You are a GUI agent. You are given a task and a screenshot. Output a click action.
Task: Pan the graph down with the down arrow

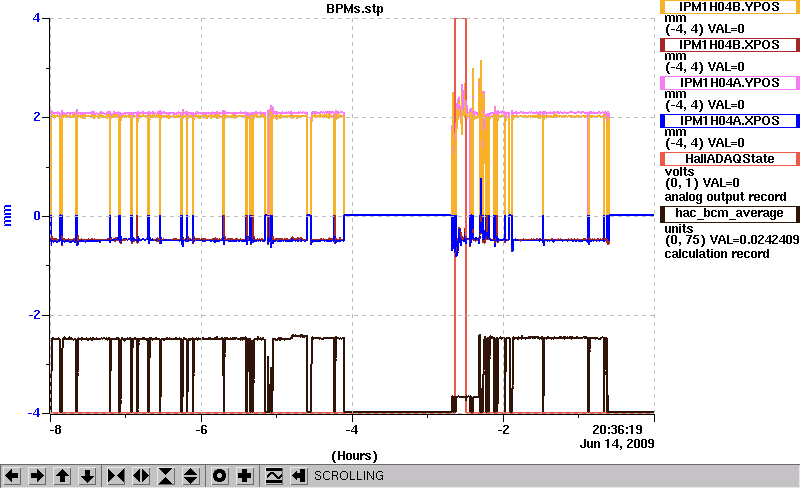88,476
